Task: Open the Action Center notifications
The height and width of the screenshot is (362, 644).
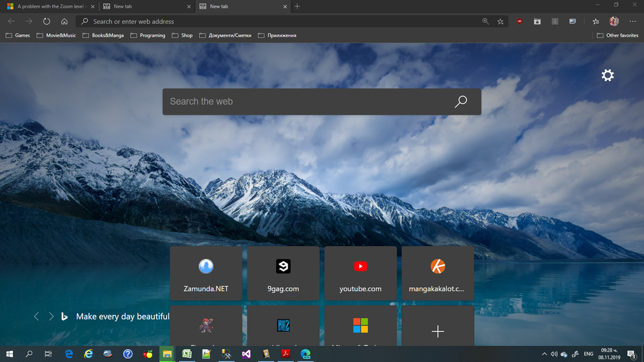Action: tap(632, 354)
